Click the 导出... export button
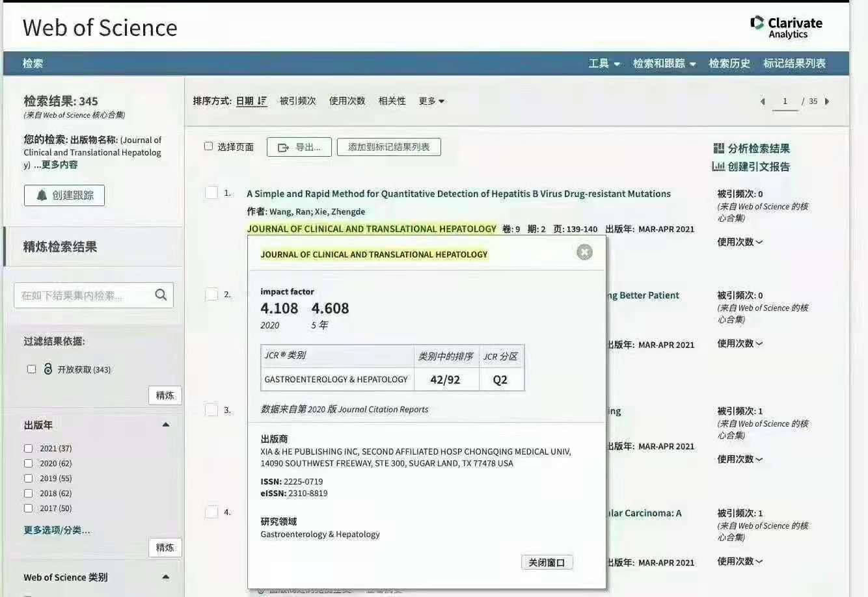868x597 pixels. pyautogui.click(x=299, y=147)
